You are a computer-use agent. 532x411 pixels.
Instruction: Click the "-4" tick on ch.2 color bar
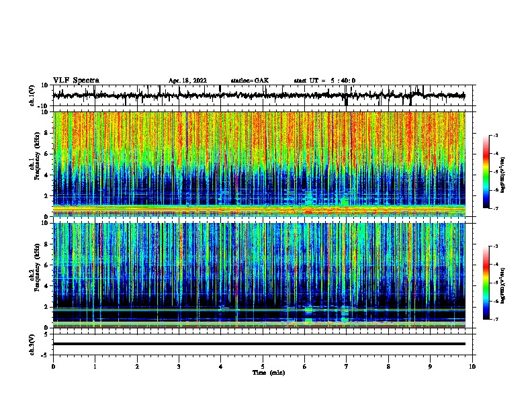[496, 265]
